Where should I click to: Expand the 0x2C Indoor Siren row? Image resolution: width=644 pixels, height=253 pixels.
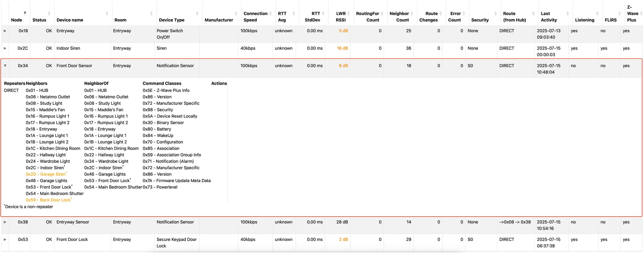pos(5,48)
